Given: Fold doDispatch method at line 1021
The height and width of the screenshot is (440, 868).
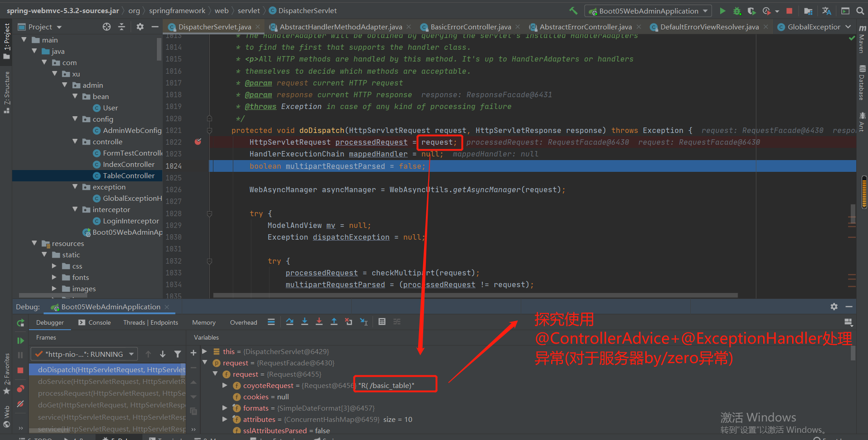Looking at the screenshot, I should pyautogui.click(x=209, y=131).
